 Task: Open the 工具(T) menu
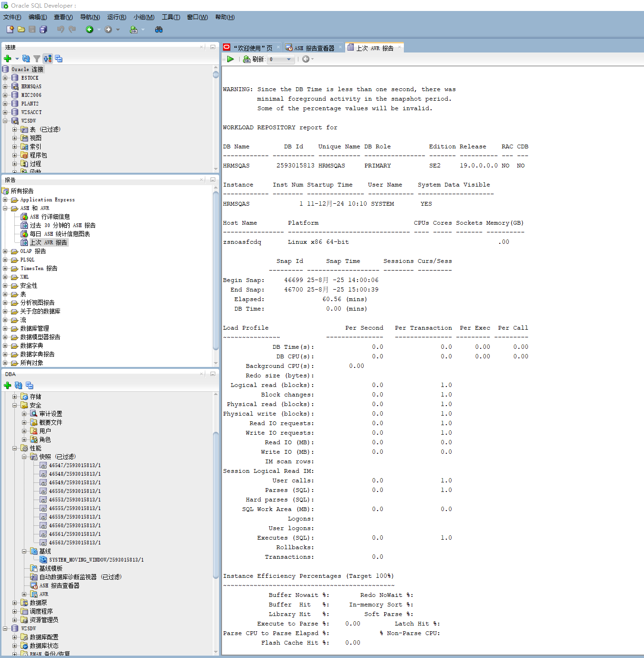170,17
